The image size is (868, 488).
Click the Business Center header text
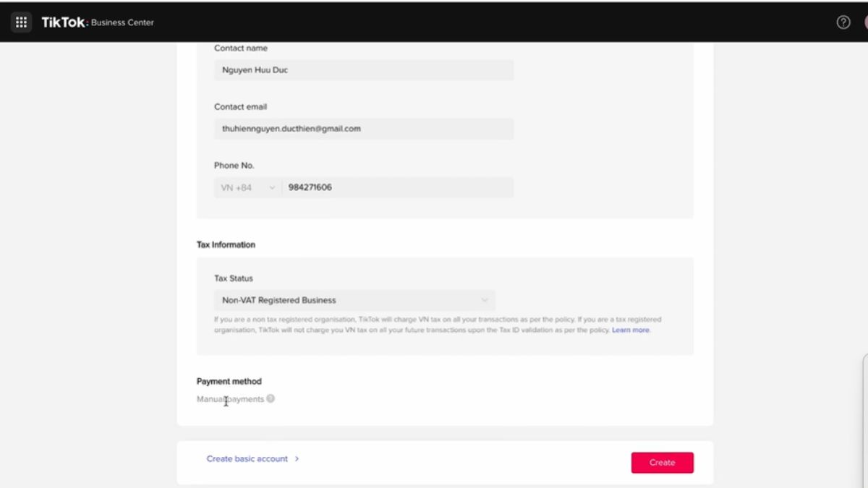coord(122,22)
